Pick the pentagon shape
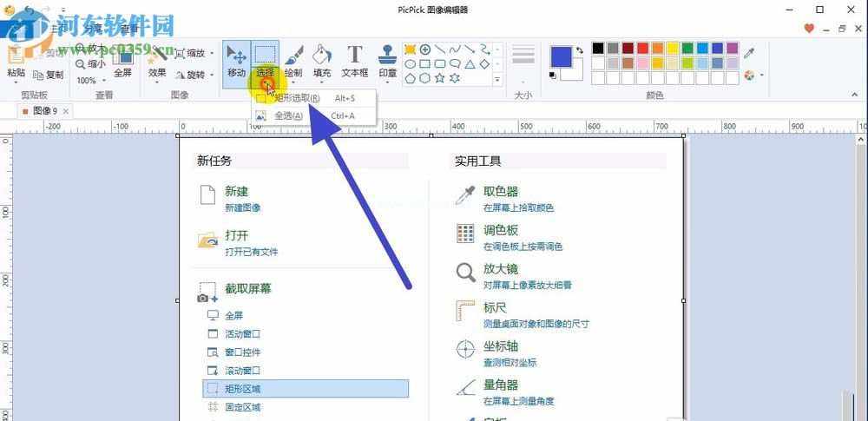This screenshot has width=868, height=421. click(411, 79)
